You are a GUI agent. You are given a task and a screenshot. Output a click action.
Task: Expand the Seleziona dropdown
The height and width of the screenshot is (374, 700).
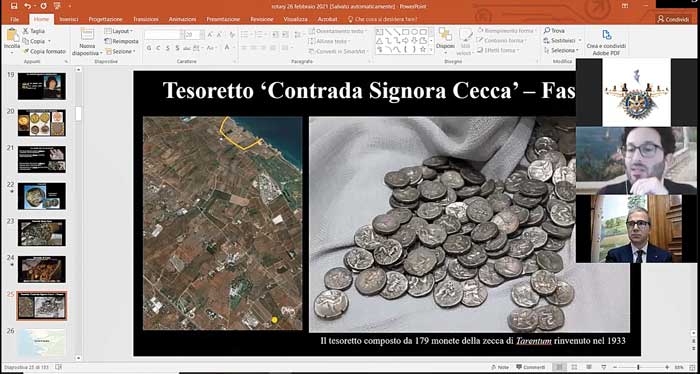click(561, 50)
